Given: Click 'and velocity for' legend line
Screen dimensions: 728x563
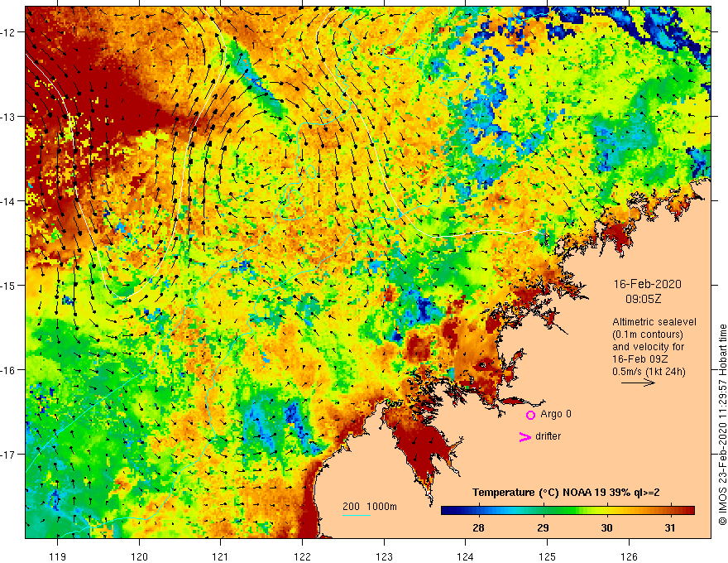Looking at the screenshot, I should click(x=648, y=347).
